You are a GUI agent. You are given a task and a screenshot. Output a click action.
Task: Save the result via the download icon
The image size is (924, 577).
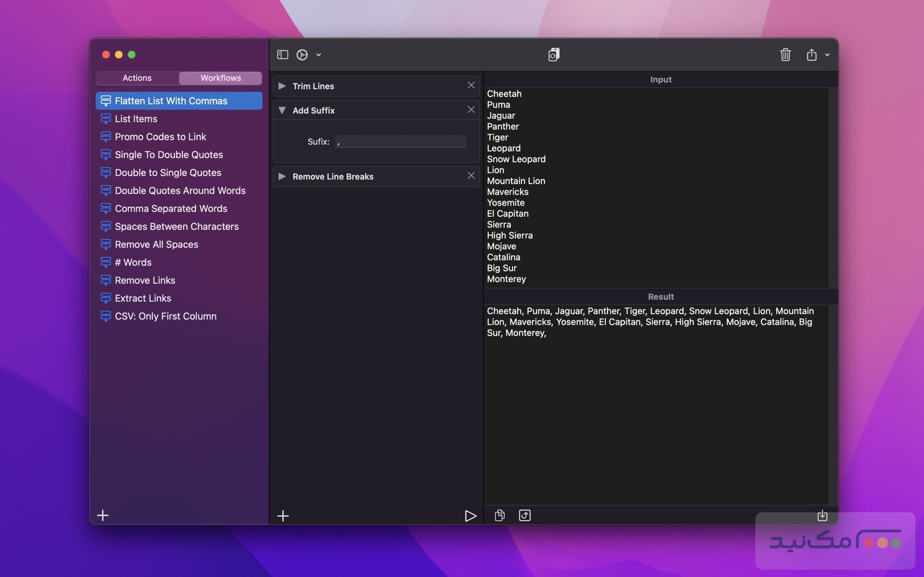click(x=822, y=516)
